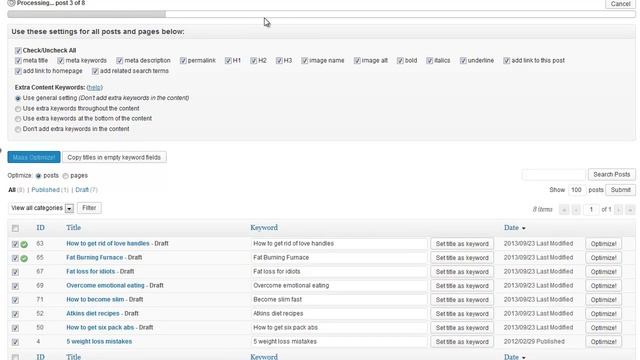
Task: Toggle add link to homepage
Action: [x=18, y=71]
